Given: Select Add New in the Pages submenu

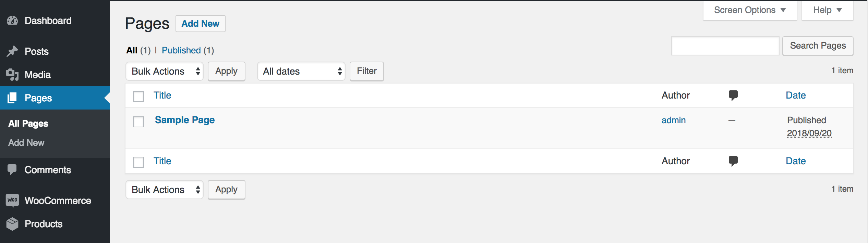Looking at the screenshot, I should 26,143.
